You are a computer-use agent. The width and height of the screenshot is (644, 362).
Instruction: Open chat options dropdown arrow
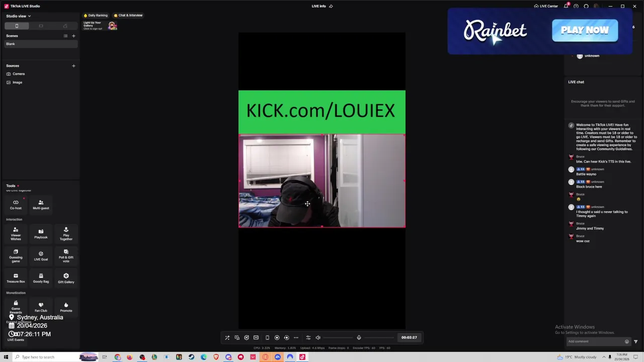click(635, 341)
